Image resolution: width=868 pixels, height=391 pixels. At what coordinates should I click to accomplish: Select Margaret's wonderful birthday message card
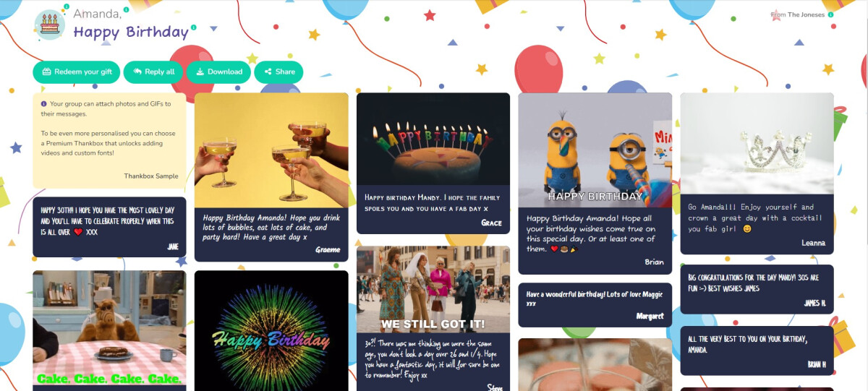tap(595, 305)
